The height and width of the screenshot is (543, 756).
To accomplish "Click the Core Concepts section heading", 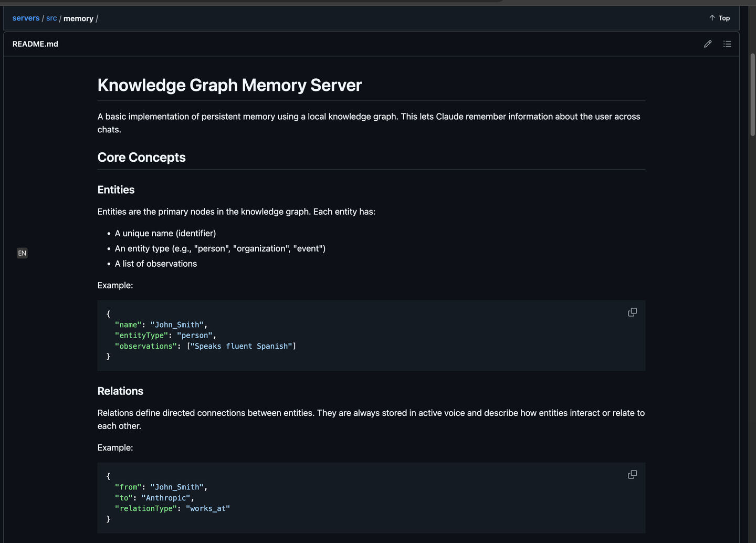I will coord(141,158).
